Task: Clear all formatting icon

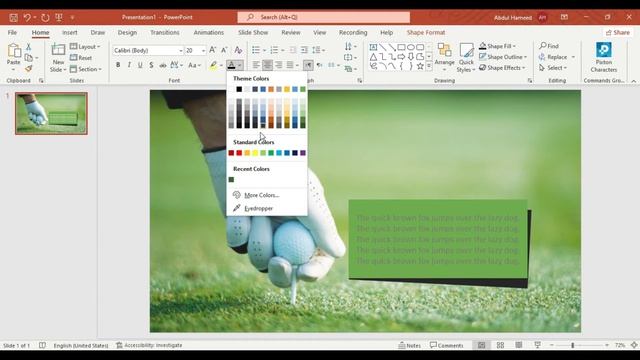Action: (238, 50)
